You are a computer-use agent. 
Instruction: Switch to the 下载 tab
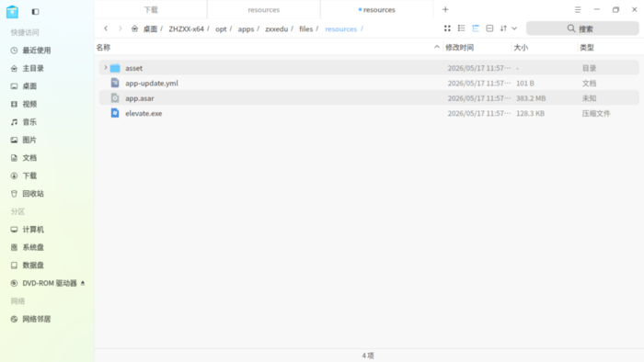[151, 9]
